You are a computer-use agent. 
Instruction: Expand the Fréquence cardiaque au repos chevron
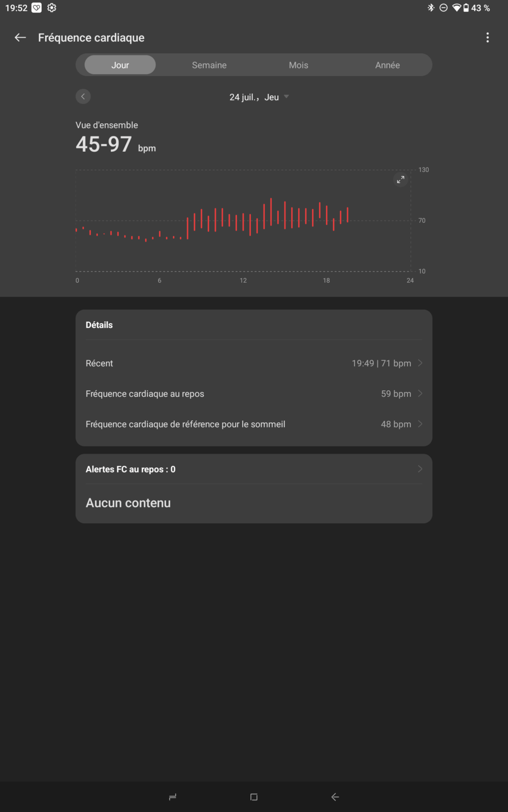click(420, 393)
